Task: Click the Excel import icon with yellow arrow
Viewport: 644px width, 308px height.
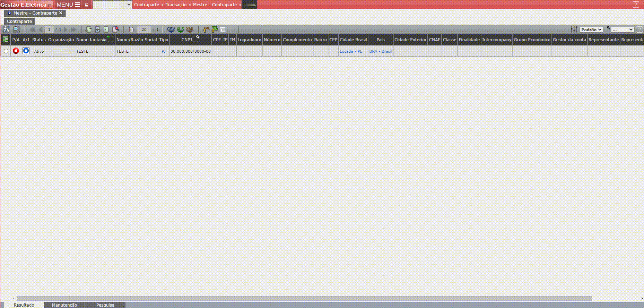Action: [215, 29]
